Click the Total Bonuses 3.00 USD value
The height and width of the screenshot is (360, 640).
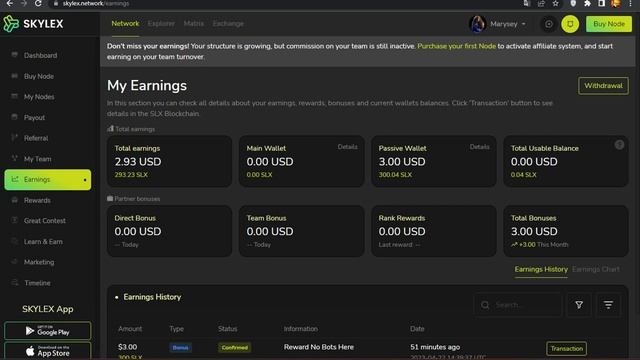tap(534, 232)
